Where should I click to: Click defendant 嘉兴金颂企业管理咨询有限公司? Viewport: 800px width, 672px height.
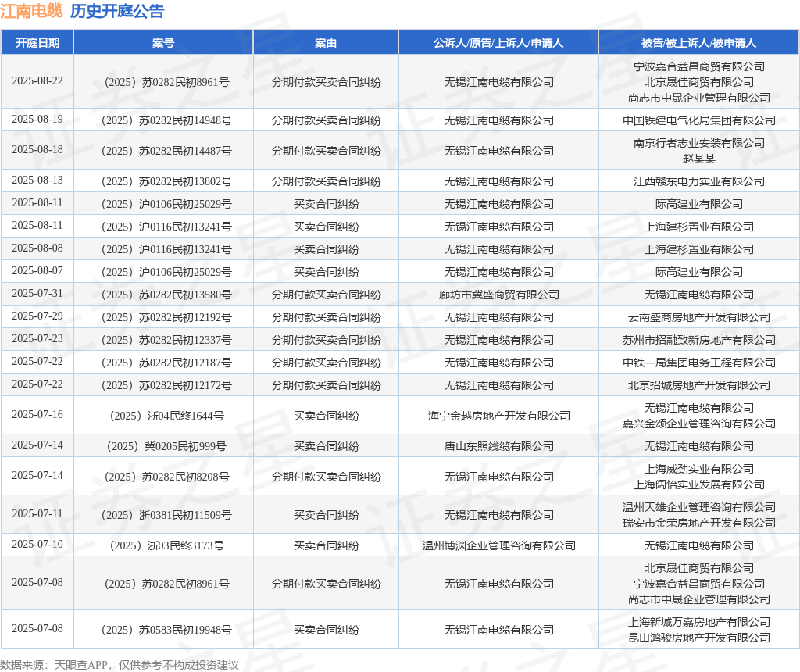pyautogui.click(x=699, y=424)
